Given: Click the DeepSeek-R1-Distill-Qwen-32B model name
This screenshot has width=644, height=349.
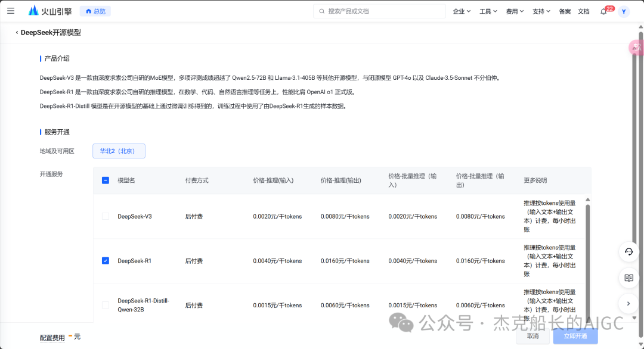Looking at the screenshot, I should coord(143,305).
